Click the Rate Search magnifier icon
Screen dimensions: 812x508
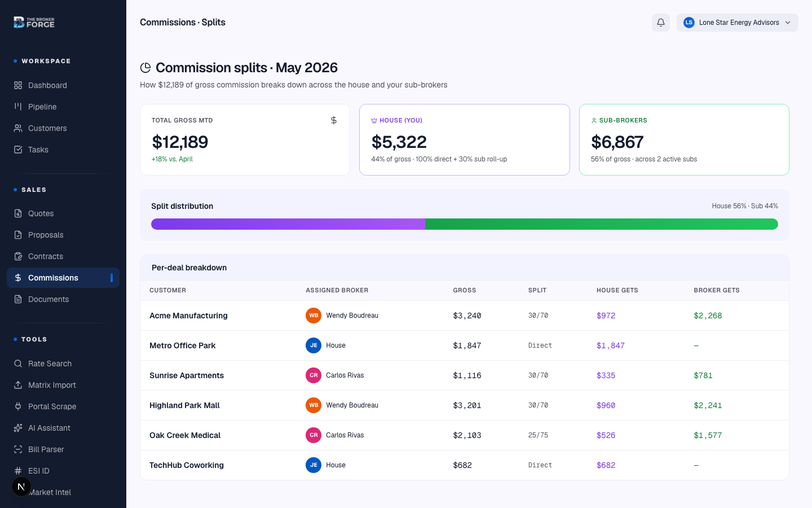(x=18, y=364)
